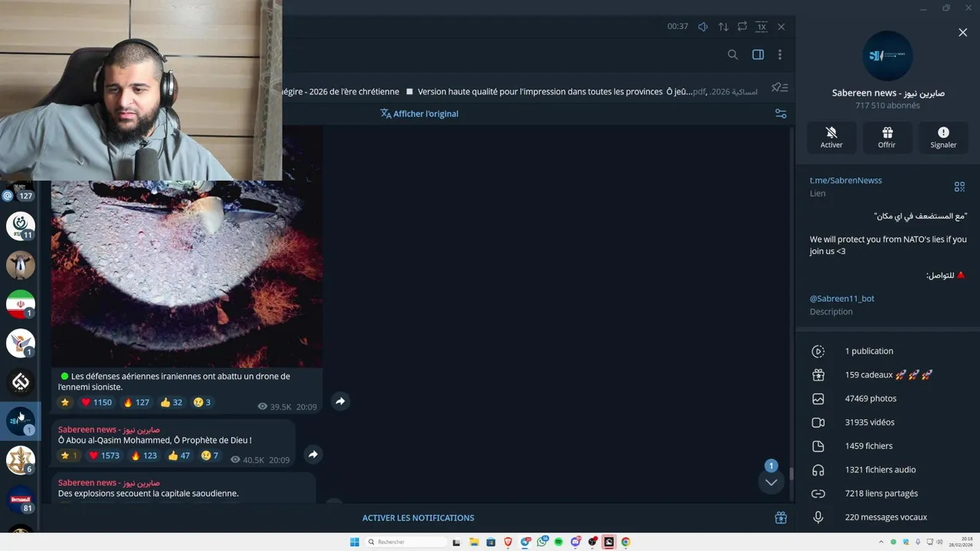Click the sad face 7 reaction
The width and height of the screenshot is (980, 551).
[x=210, y=456]
